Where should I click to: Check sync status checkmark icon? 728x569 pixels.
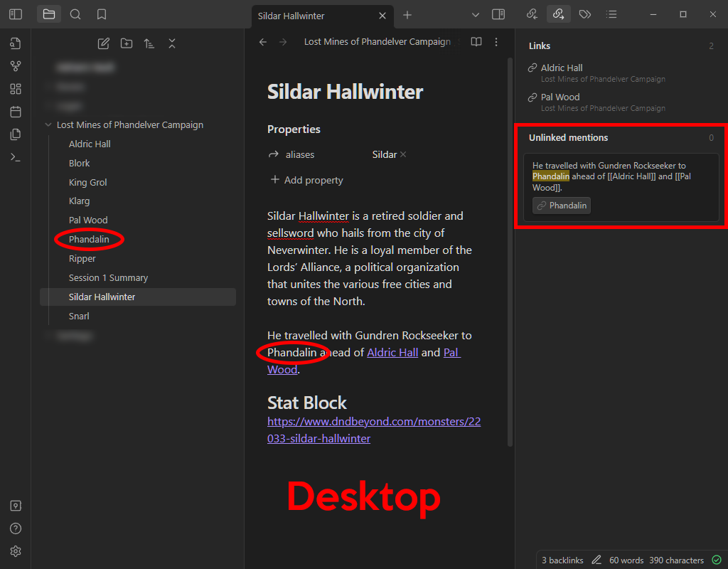(717, 560)
